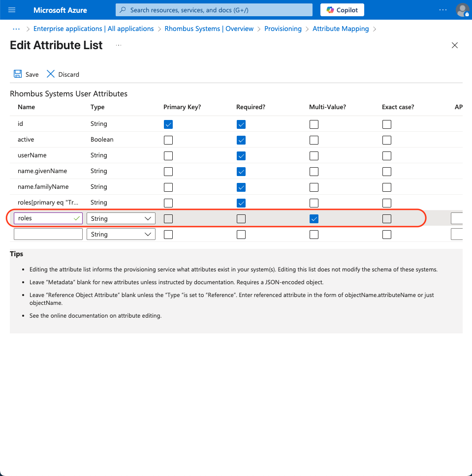The width and height of the screenshot is (472, 476).
Task: Click the search resources input field
Action: tap(214, 10)
